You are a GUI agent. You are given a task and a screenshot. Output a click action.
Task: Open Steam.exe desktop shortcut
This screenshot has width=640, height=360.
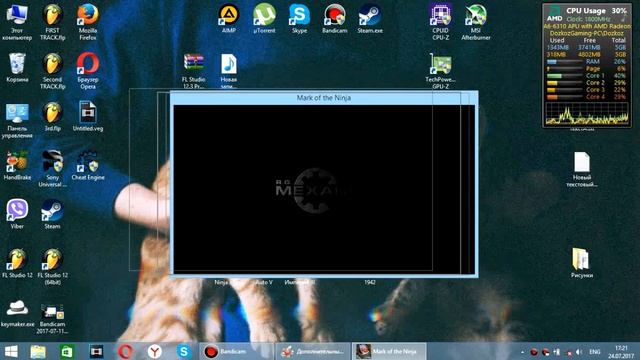click(x=370, y=19)
